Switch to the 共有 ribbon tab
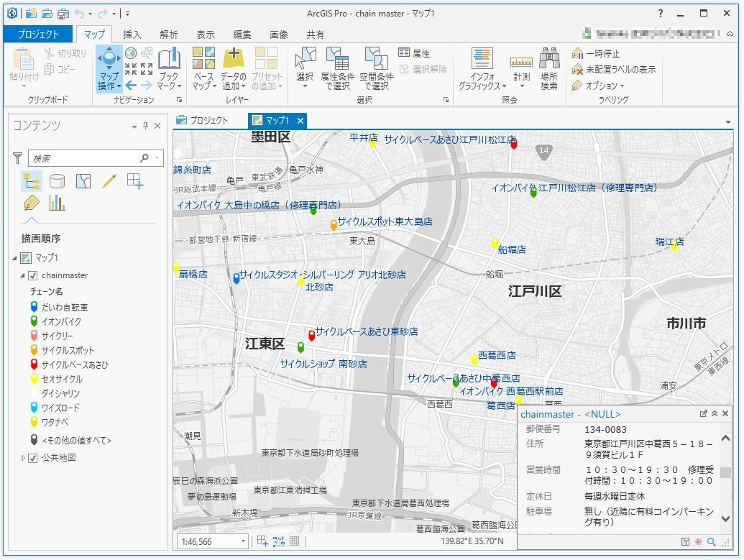The image size is (744, 560). click(316, 35)
